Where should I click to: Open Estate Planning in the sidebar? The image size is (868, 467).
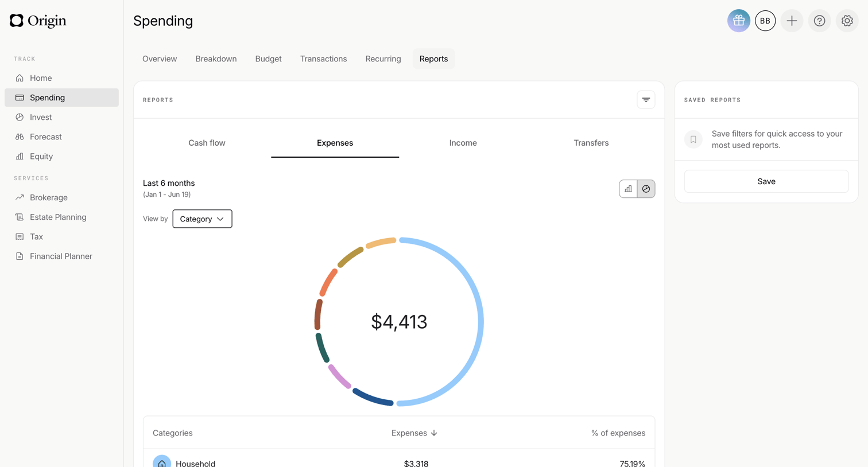click(61, 217)
